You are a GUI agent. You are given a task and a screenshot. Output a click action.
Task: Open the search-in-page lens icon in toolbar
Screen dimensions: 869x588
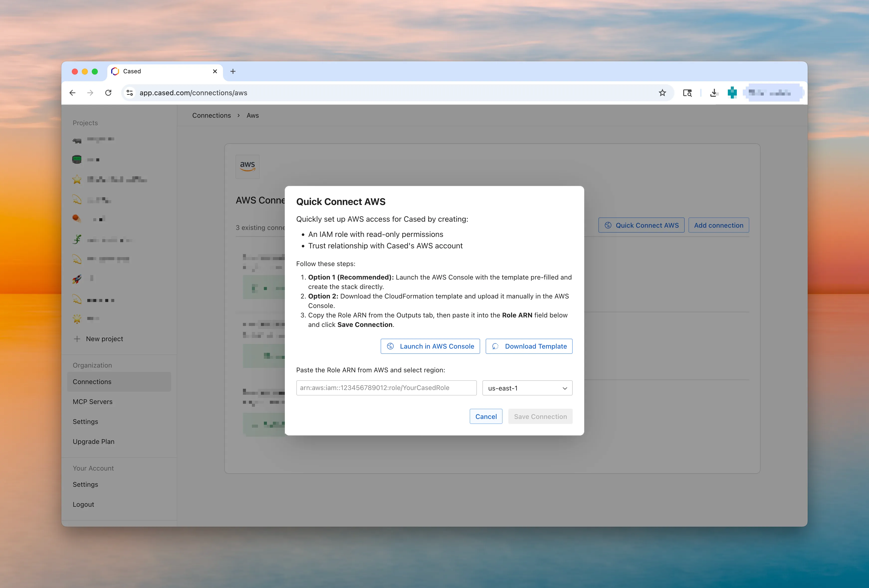click(687, 93)
